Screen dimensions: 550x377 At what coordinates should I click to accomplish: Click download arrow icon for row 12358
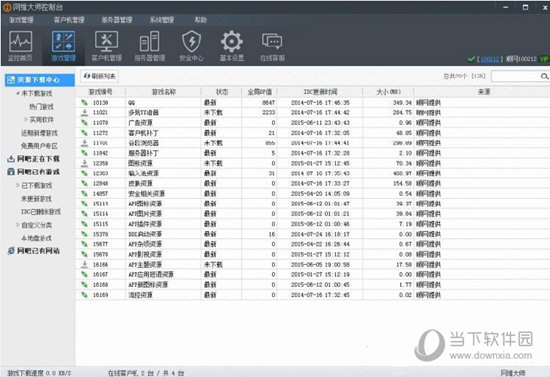coord(85,163)
